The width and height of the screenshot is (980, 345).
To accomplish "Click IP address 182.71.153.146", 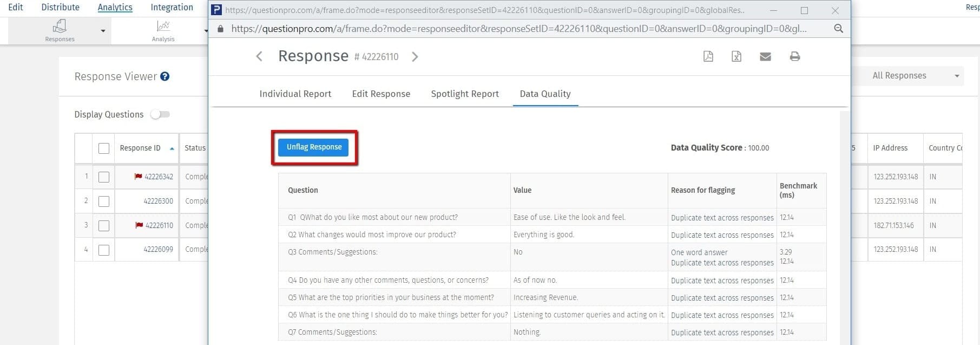I will 893,225.
